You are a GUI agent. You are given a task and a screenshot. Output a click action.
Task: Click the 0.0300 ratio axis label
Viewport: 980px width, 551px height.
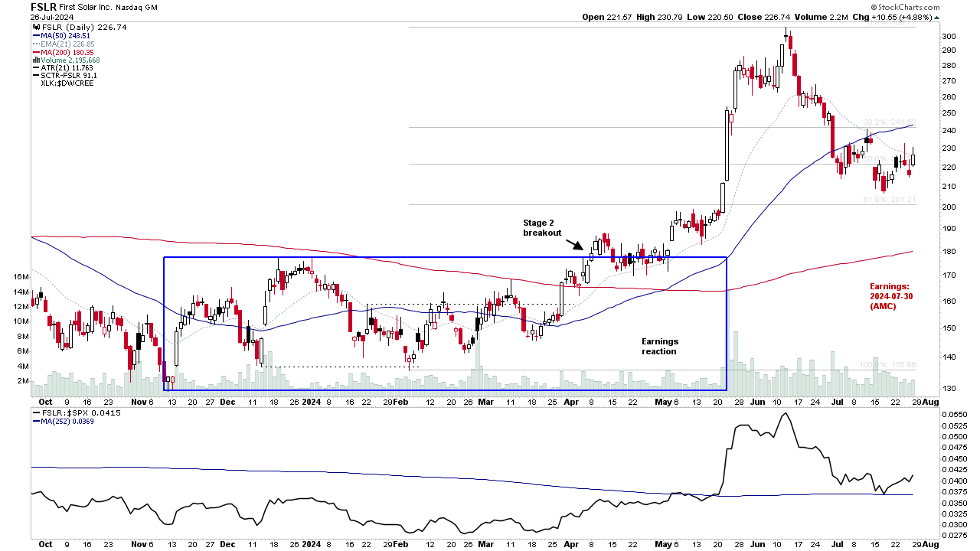pyautogui.click(x=953, y=524)
